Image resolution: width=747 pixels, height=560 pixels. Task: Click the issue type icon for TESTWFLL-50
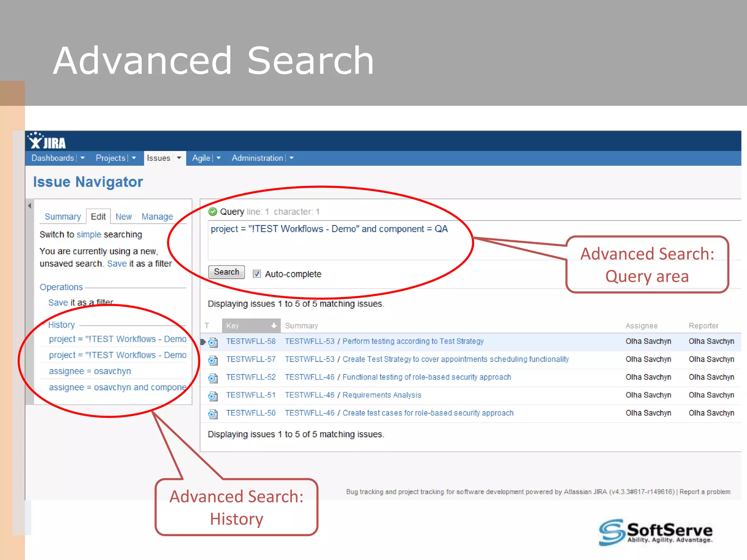click(213, 414)
